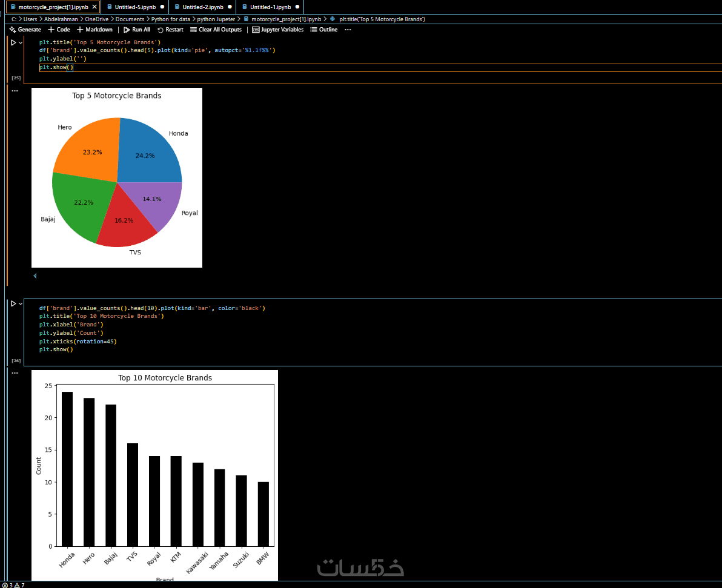Viewport: 722px width, 588px height.
Task: Select 'python Jupeter' breadcrumb folder
Action: coord(216,19)
